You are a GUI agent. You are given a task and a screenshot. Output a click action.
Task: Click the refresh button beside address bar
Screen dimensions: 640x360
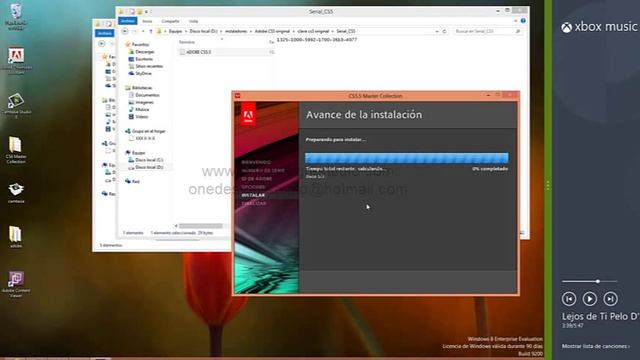(x=444, y=31)
